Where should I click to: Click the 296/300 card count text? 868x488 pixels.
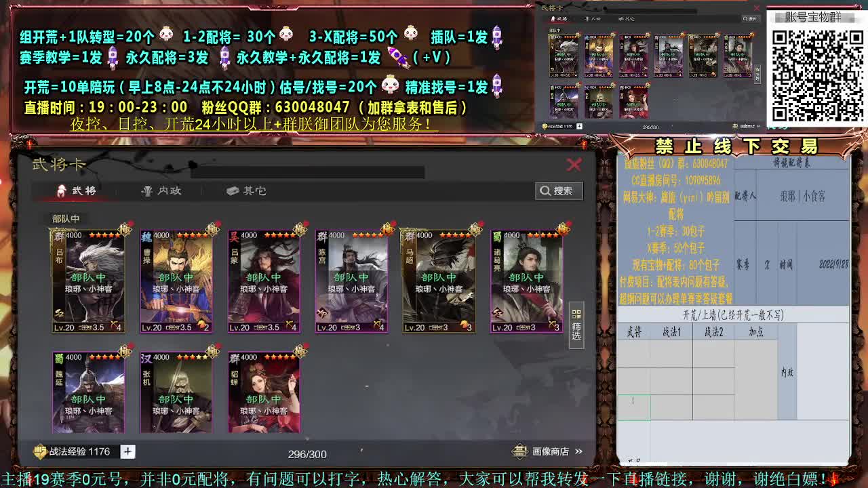pos(307,454)
